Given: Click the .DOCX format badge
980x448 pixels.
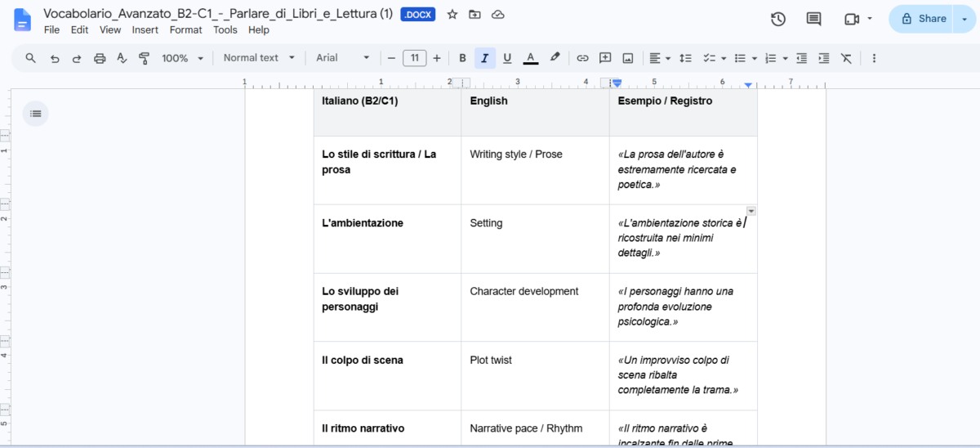Looking at the screenshot, I should 417,15.
